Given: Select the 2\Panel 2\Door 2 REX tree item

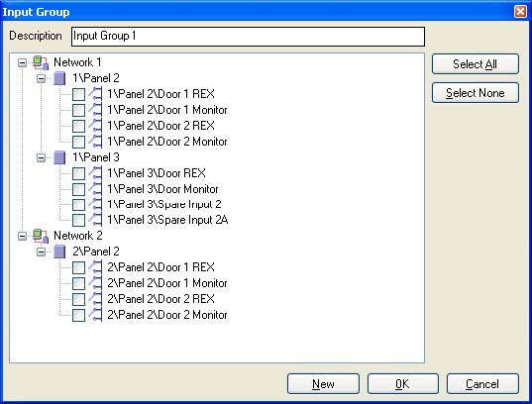Looking at the screenshot, I should [160, 299].
